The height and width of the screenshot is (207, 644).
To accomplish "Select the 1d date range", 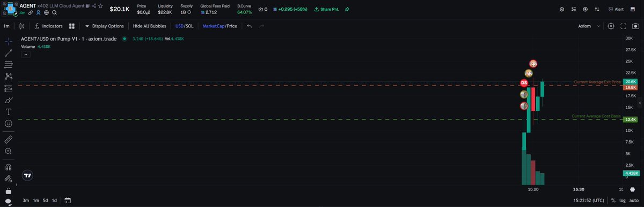I will (x=54, y=201).
